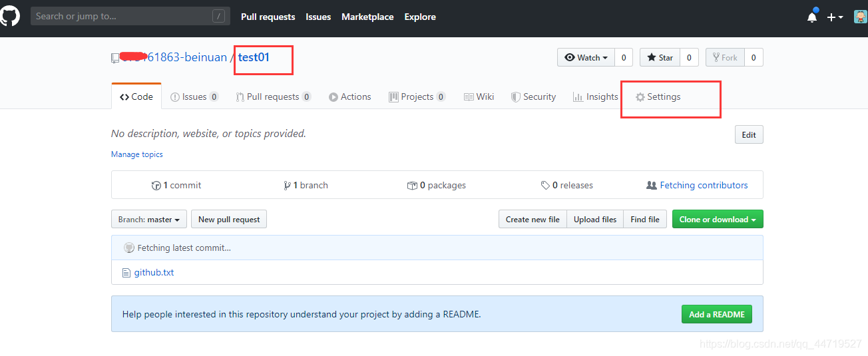The image size is (868, 356).
Task: Click the Add a README button
Action: [717, 314]
